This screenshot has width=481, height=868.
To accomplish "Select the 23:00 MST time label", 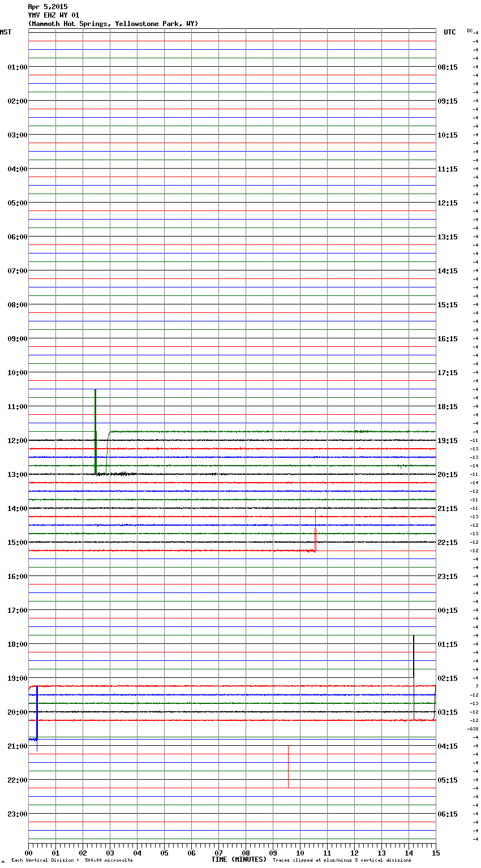I will point(18,814).
